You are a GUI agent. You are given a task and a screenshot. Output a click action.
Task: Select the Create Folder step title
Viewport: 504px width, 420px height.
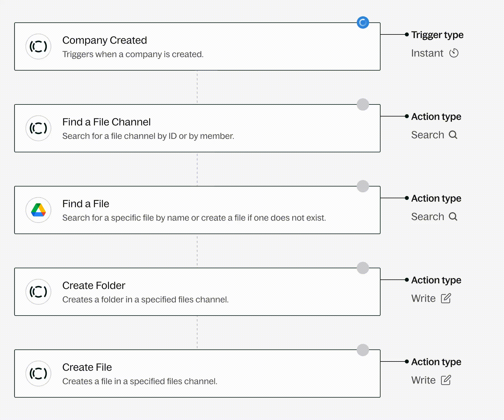[x=94, y=286]
